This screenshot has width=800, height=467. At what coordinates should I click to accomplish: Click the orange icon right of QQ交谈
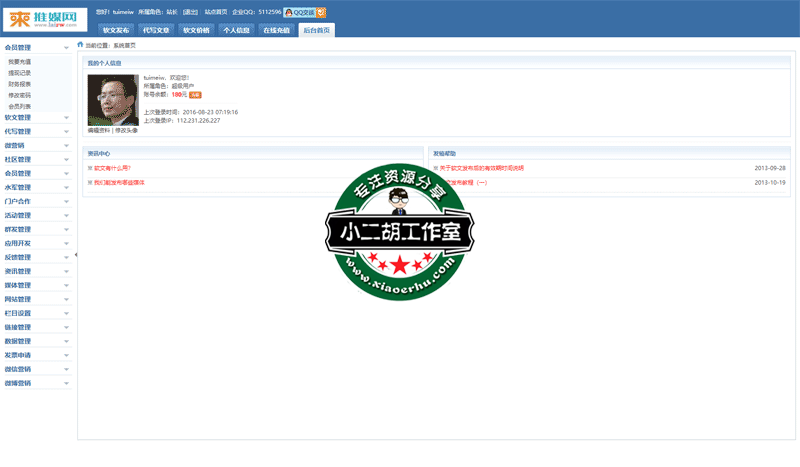coord(321,12)
